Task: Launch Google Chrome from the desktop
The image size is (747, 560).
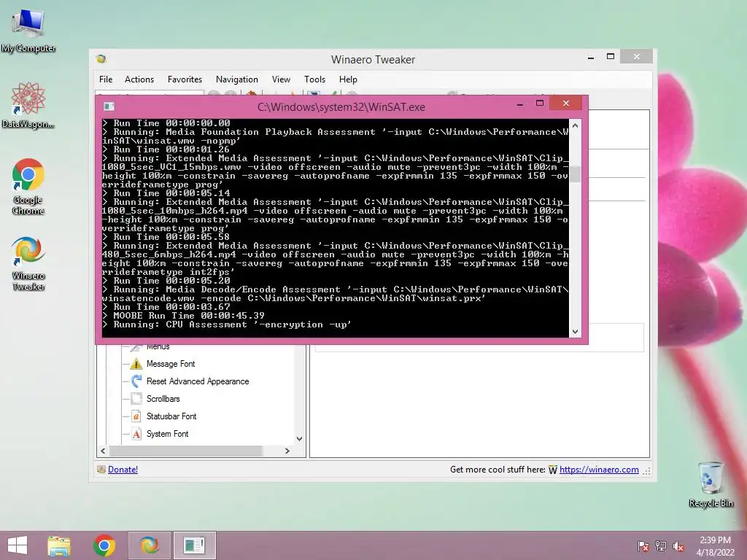Action: click(x=28, y=186)
